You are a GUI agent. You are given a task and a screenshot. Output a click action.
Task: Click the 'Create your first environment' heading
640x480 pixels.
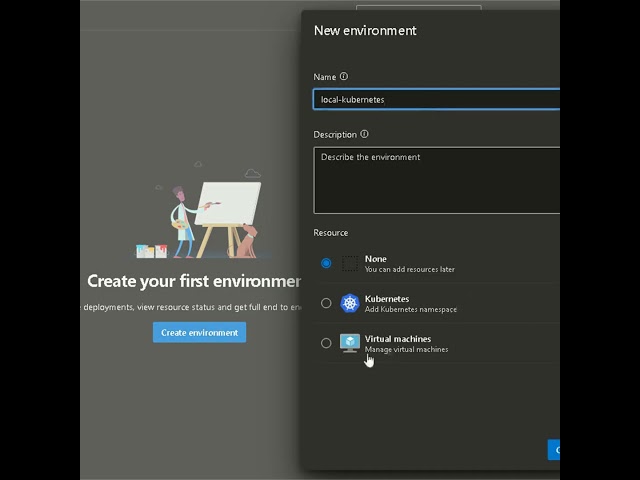[194, 281]
